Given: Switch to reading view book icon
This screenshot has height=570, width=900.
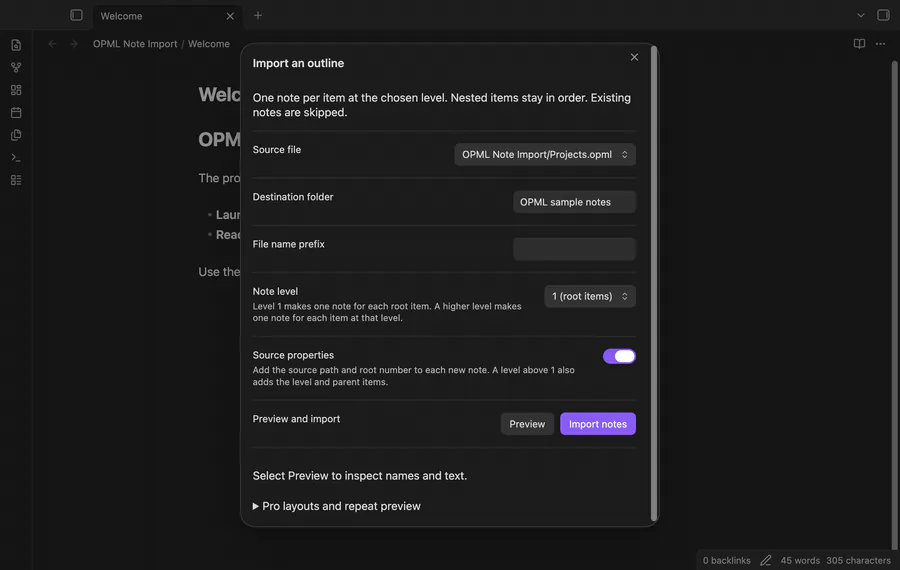Looking at the screenshot, I should pos(859,44).
